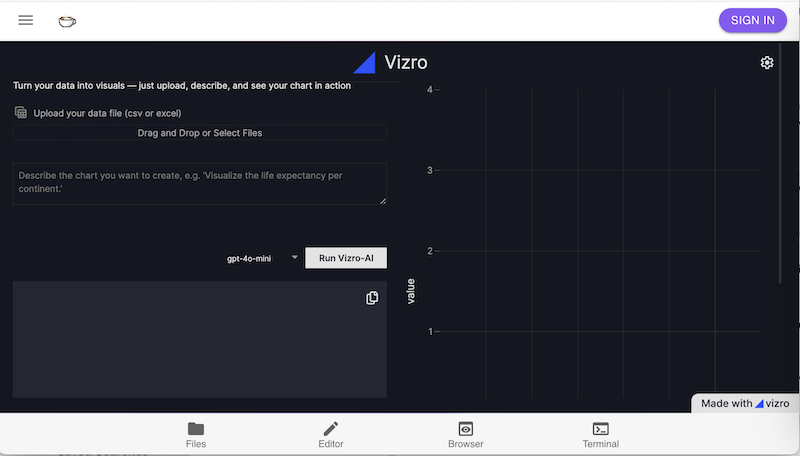Focus the chart description text box
Viewport: 800px width, 456px height.
click(199, 183)
